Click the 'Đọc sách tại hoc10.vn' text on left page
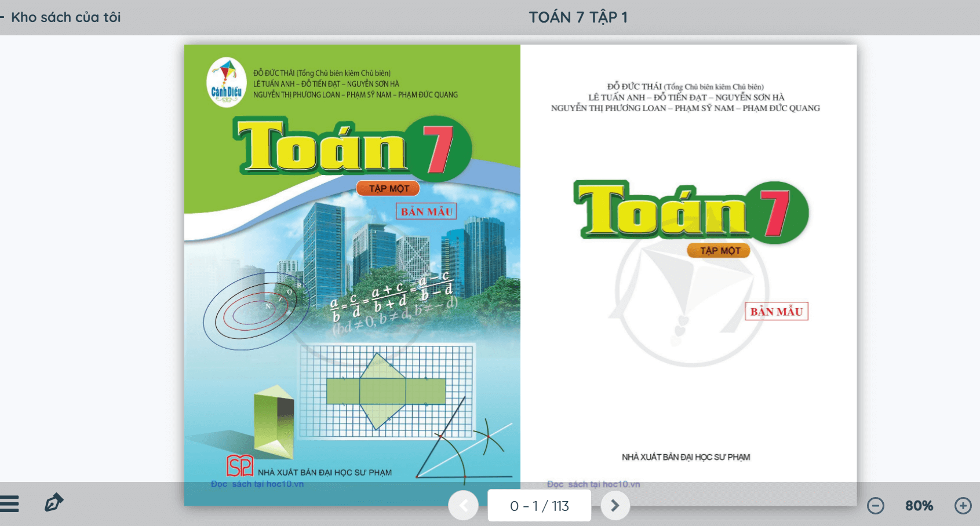The height and width of the screenshot is (526, 980). coord(257,484)
